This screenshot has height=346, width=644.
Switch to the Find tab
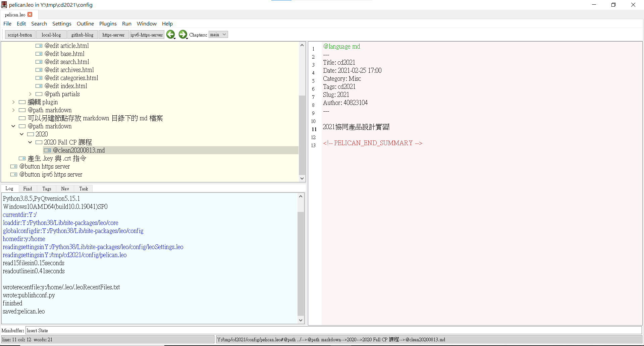pos(28,188)
